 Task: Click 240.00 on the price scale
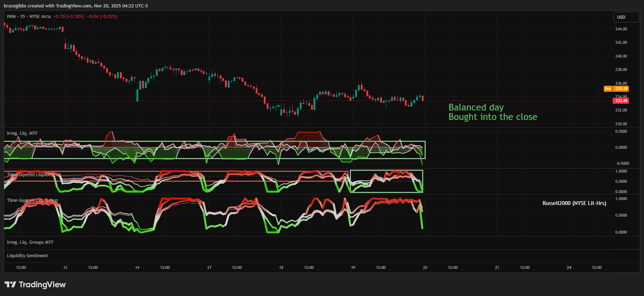click(621, 56)
